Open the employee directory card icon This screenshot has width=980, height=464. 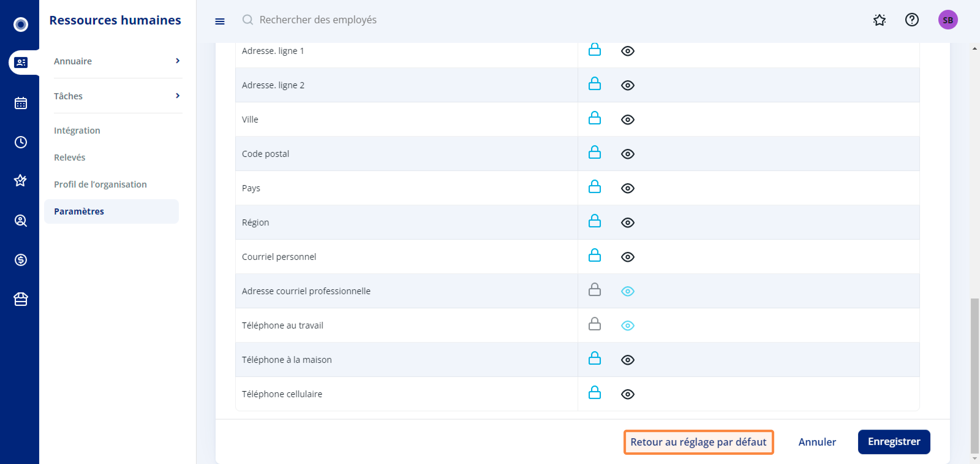point(21,63)
